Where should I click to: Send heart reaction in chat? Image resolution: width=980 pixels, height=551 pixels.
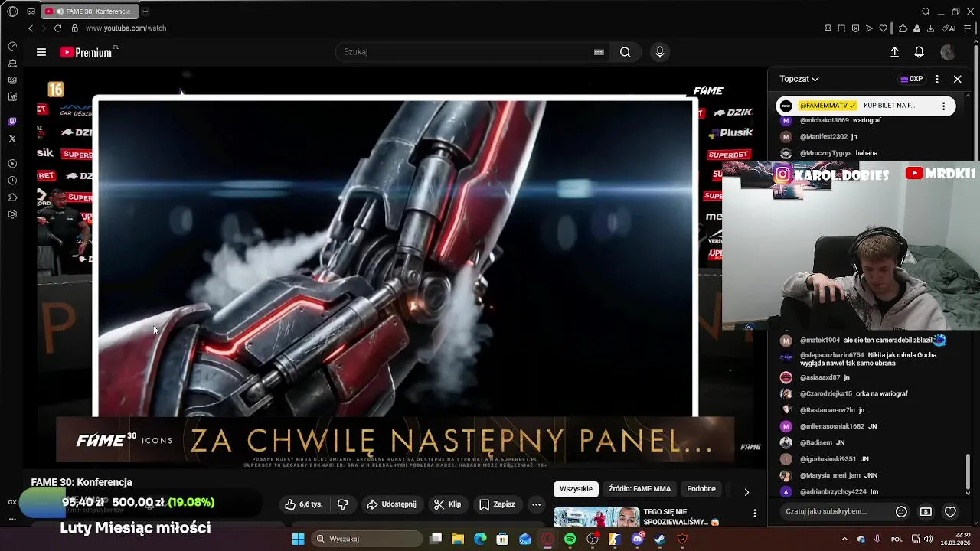[950, 512]
